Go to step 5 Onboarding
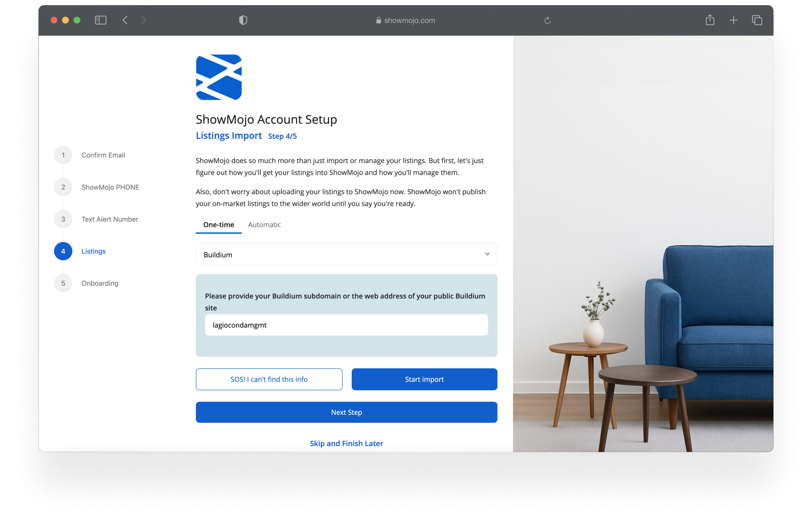The height and width of the screenshot is (521, 812). coord(99,283)
